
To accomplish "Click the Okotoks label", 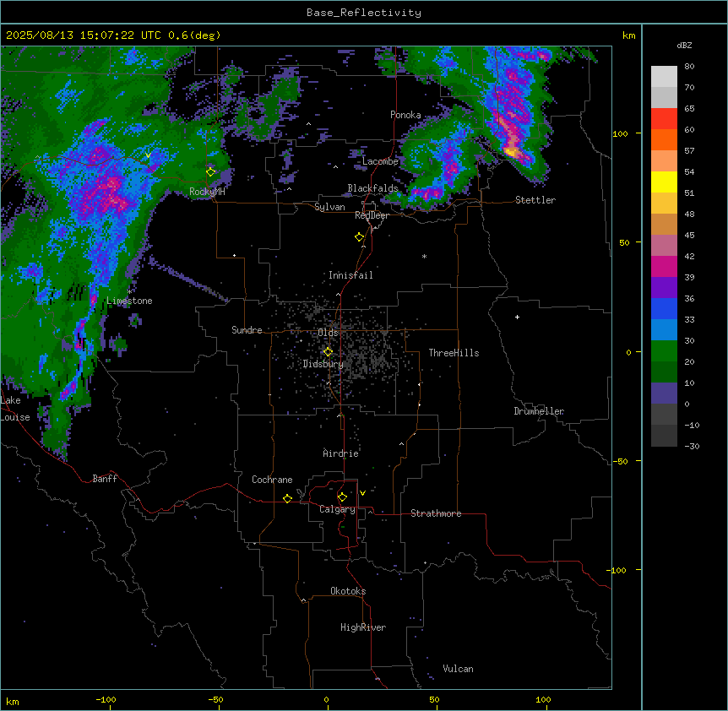I will pyautogui.click(x=348, y=591).
